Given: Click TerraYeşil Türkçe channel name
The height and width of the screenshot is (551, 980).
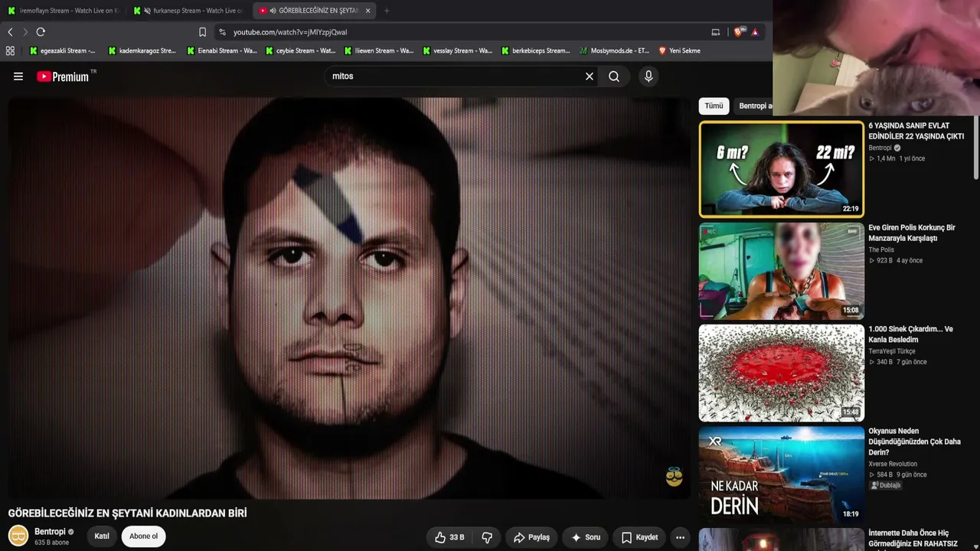Looking at the screenshot, I should click(x=892, y=351).
